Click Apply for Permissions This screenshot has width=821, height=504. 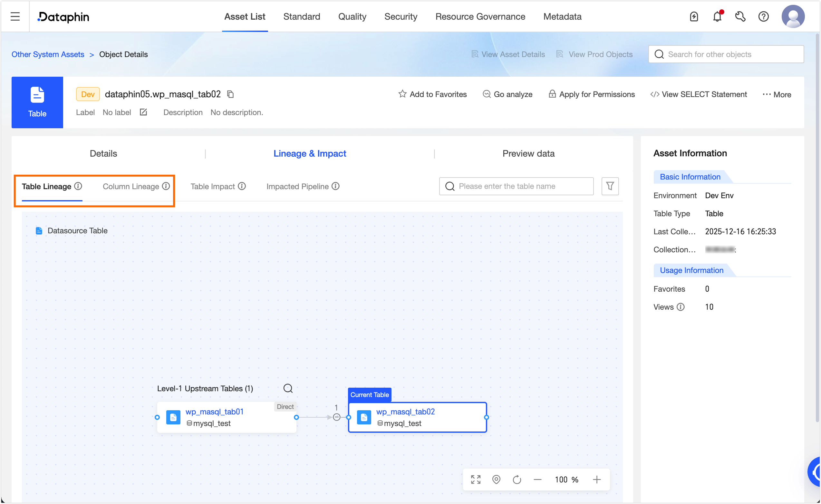[x=592, y=94]
